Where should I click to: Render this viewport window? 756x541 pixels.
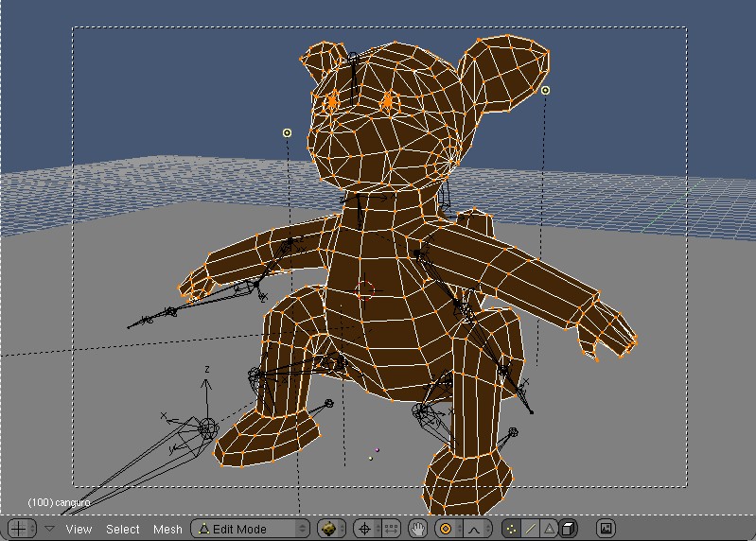pyautogui.click(x=606, y=529)
